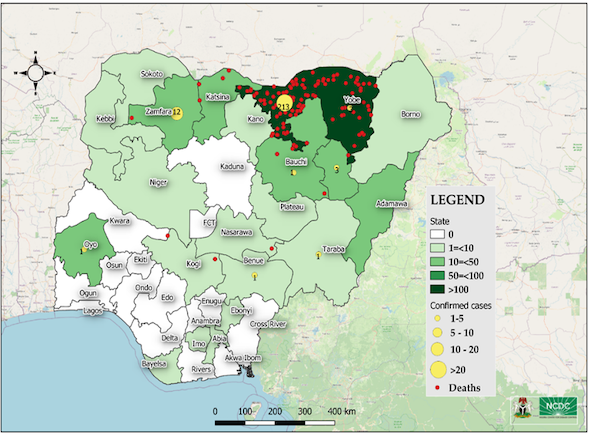590x436 pixels.
Task: Click the yellow case marker in Benue
Action: (x=255, y=275)
